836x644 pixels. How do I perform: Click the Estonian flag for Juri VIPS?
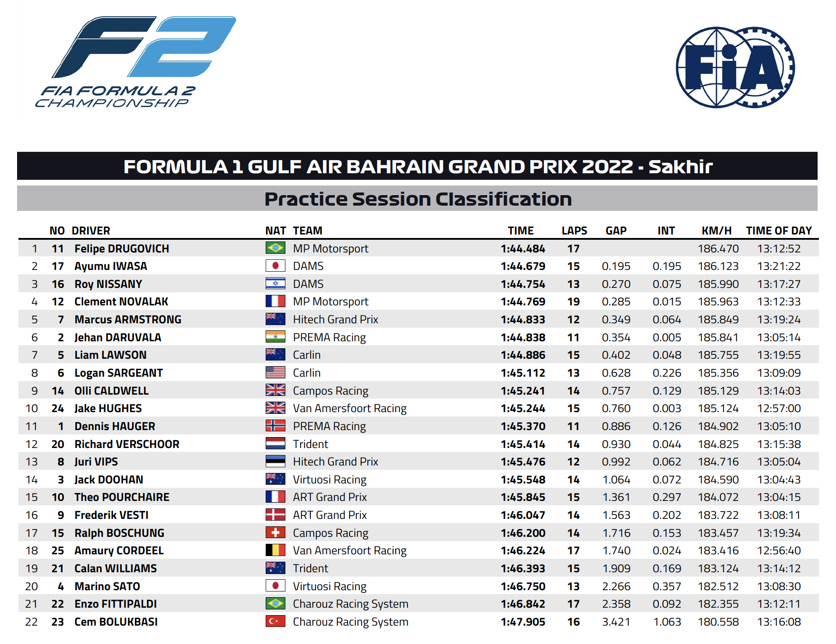pos(275,461)
